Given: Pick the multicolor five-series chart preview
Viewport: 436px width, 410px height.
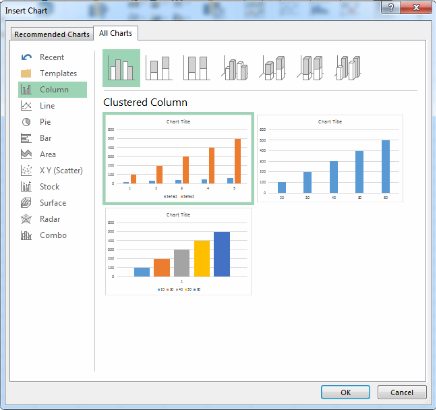Looking at the screenshot, I should point(178,252).
